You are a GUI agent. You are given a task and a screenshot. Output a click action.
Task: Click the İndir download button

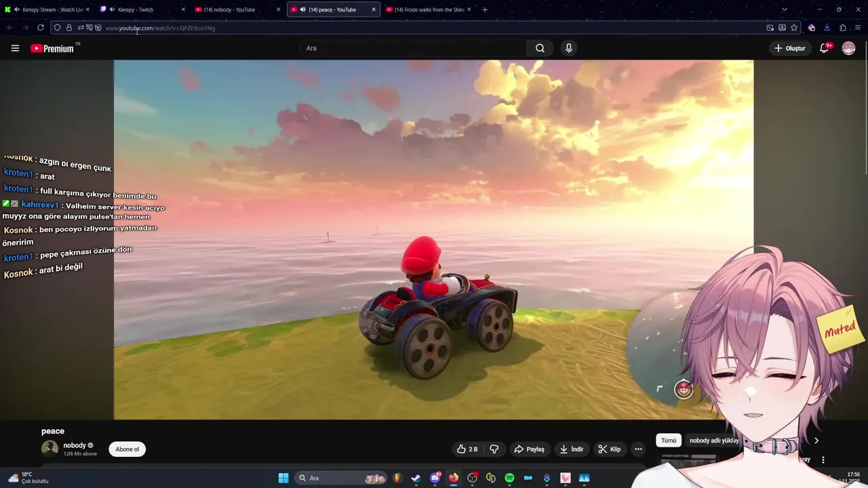point(572,449)
